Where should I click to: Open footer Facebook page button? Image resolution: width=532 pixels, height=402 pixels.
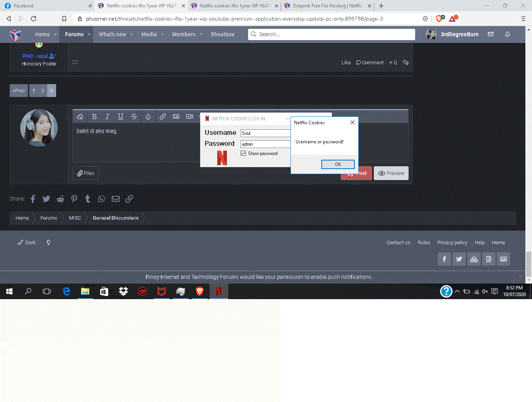pos(444,259)
